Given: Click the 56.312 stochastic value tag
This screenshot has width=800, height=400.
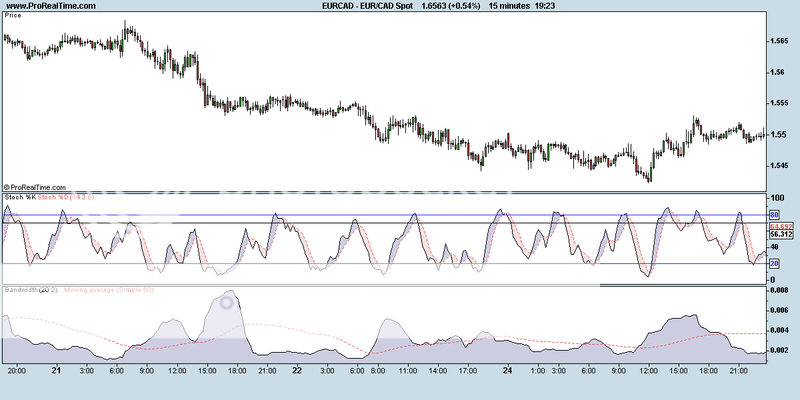Looking at the screenshot, I should 780,237.
